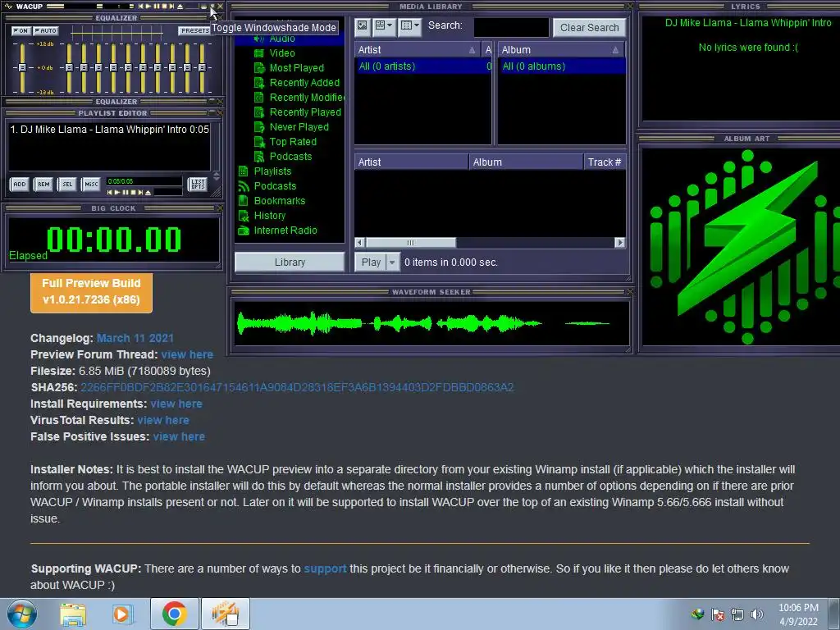The width and height of the screenshot is (840, 630).
Task: Click Stop icon in WACUP main title bar
Action: [x=164, y=7]
